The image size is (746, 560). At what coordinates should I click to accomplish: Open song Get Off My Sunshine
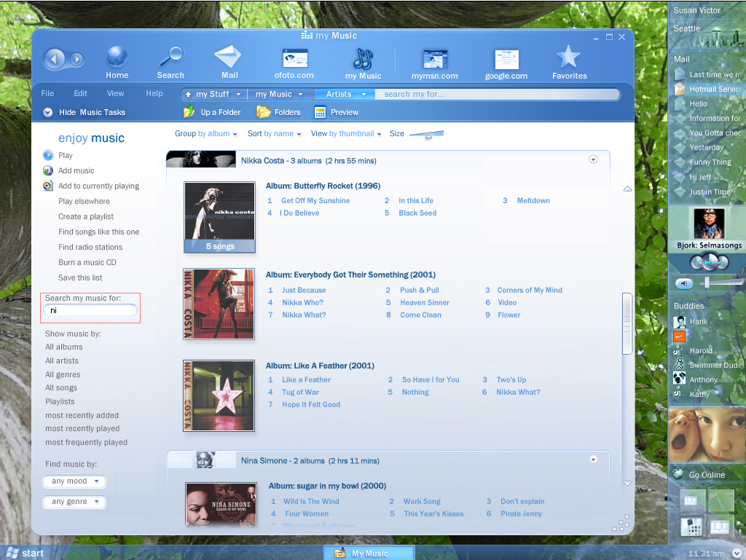pyautogui.click(x=315, y=200)
